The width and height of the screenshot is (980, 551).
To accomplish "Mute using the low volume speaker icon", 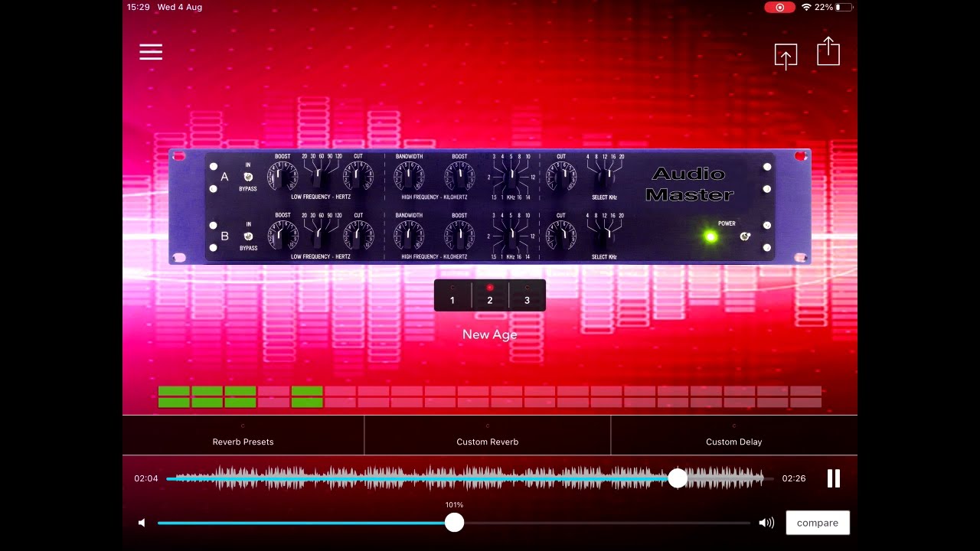I will [x=142, y=523].
